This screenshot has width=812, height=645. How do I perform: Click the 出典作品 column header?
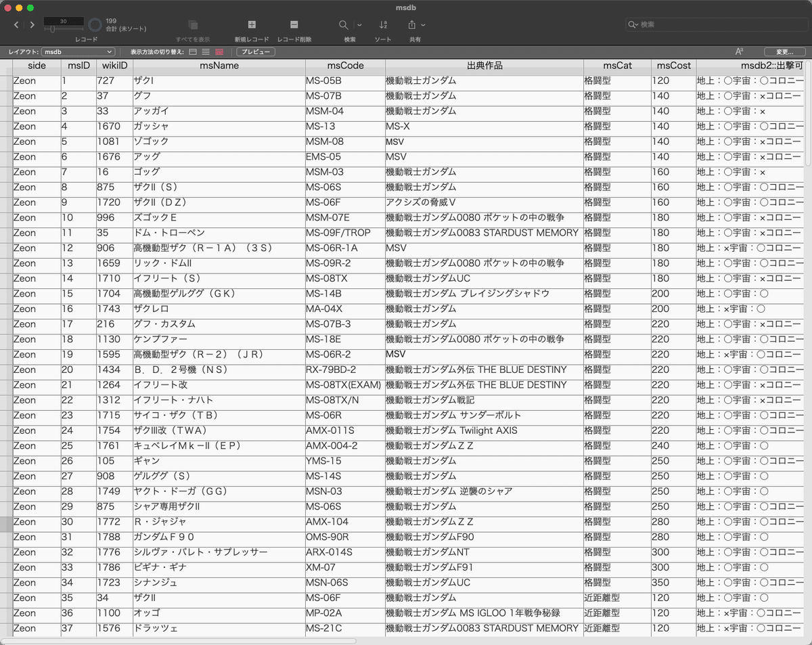point(484,66)
